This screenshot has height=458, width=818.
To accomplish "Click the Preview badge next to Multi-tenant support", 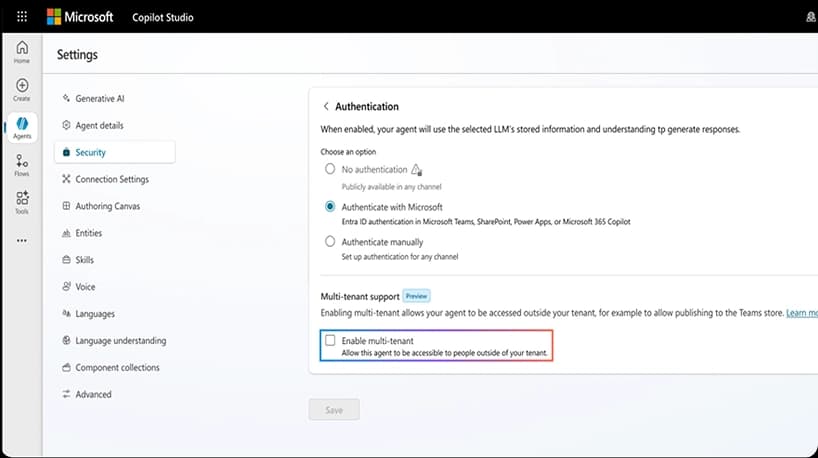I will coord(416,296).
